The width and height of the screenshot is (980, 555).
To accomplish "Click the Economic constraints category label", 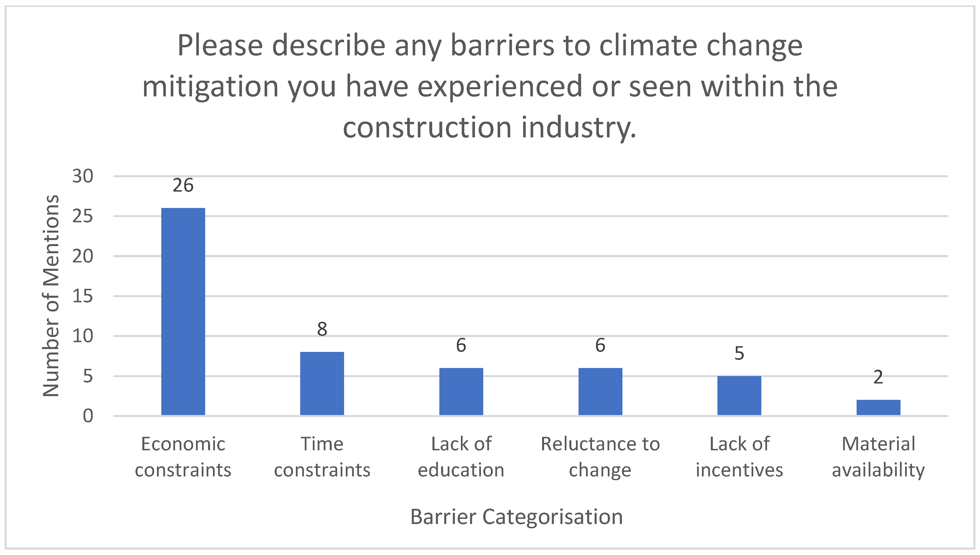I will (183, 457).
